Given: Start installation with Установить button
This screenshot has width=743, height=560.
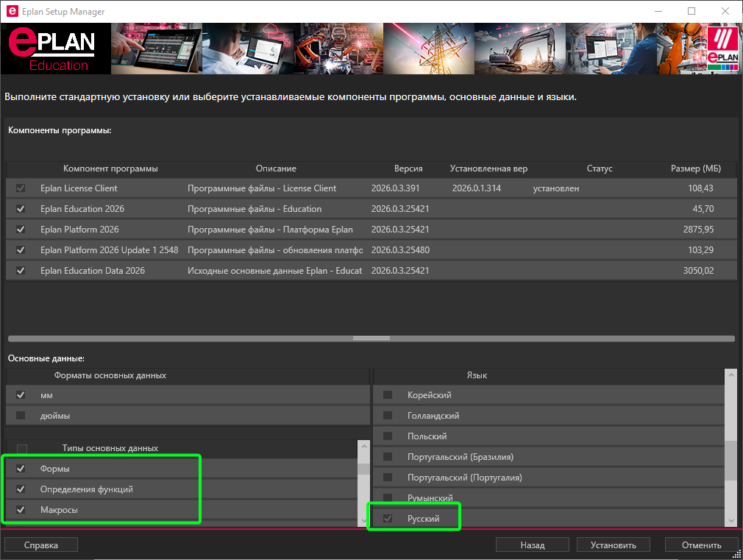Looking at the screenshot, I should pos(614,545).
